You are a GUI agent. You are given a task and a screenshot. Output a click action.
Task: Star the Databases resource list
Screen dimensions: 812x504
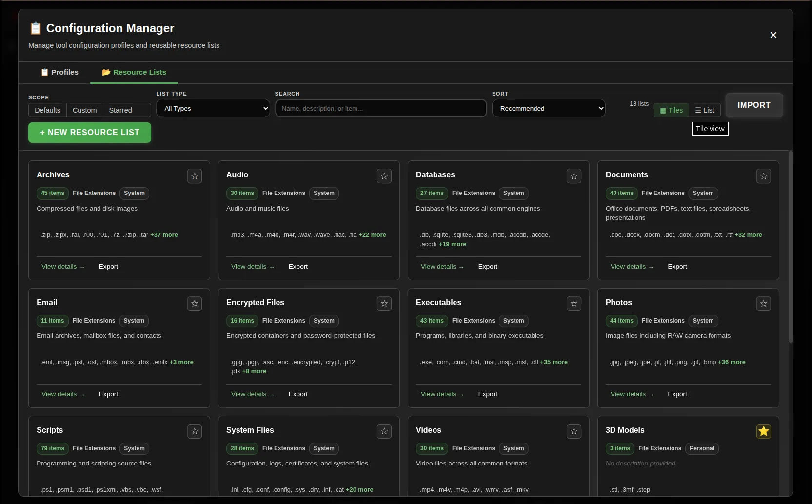point(574,176)
